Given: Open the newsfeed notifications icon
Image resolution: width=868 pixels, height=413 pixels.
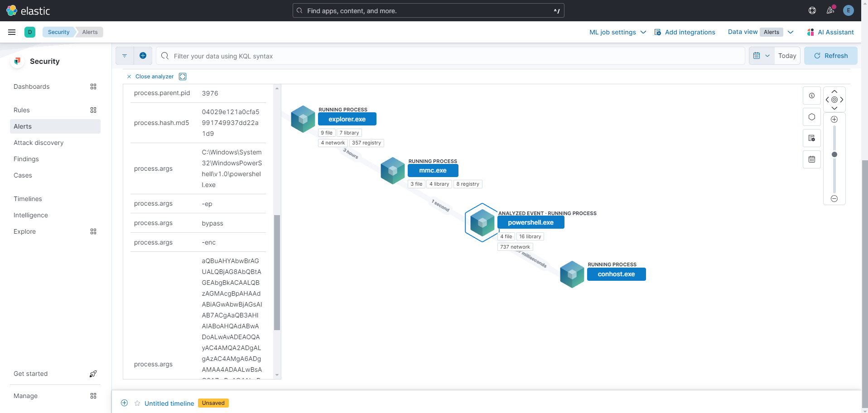Looking at the screenshot, I should click(830, 10).
